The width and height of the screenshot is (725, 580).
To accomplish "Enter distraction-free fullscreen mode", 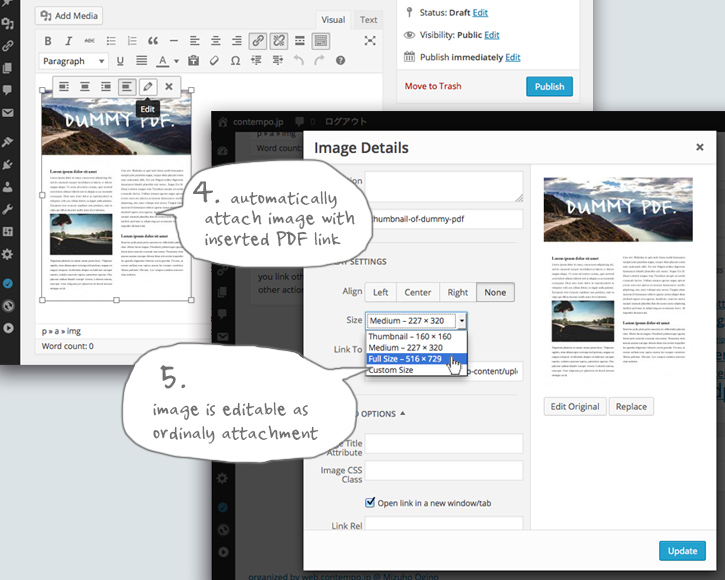I will pos(369,41).
